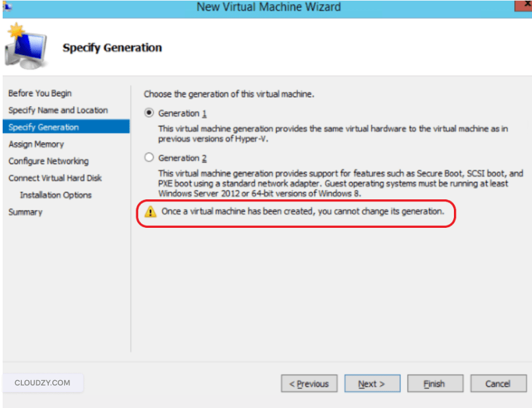Screen dimensions: 532x408
Task: Open the Assign Memory page
Action: click(36, 144)
